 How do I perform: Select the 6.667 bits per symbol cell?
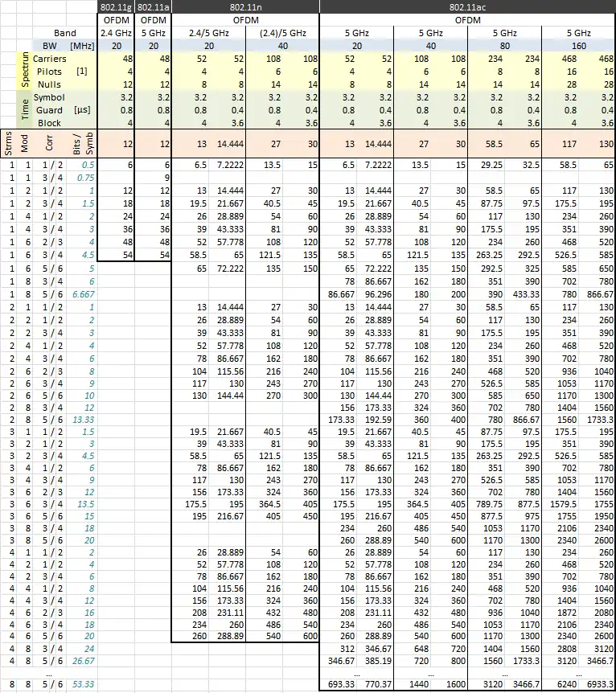click(82, 294)
